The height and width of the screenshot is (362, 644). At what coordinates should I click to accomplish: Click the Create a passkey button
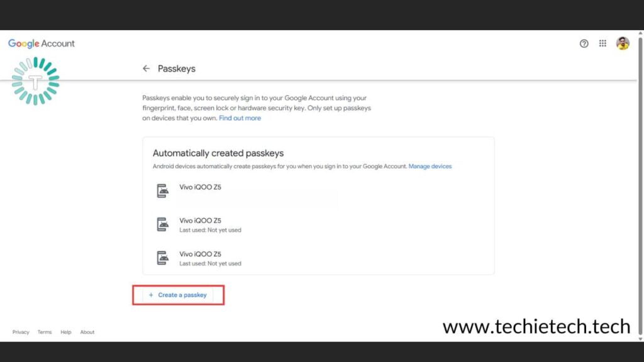178,294
